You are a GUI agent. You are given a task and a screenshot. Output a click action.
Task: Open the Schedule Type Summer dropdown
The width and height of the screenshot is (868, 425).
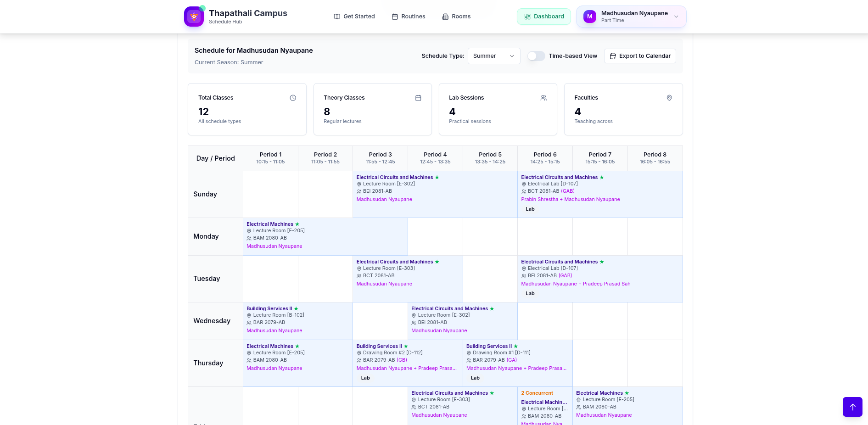[494, 56]
